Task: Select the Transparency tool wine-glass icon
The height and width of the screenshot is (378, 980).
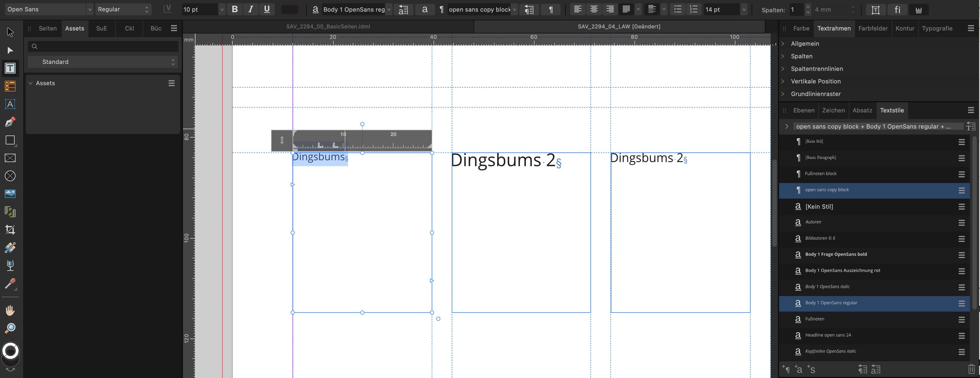Action: click(x=10, y=266)
